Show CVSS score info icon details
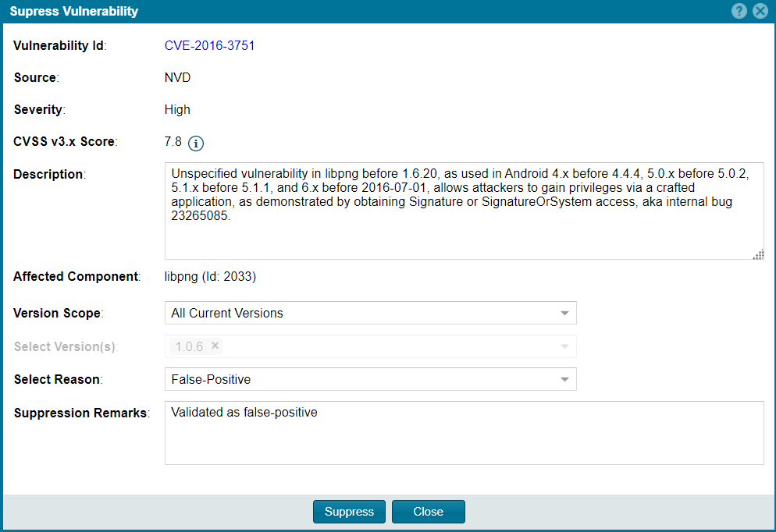This screenshot has width=776, height=532. pos(196,144)
